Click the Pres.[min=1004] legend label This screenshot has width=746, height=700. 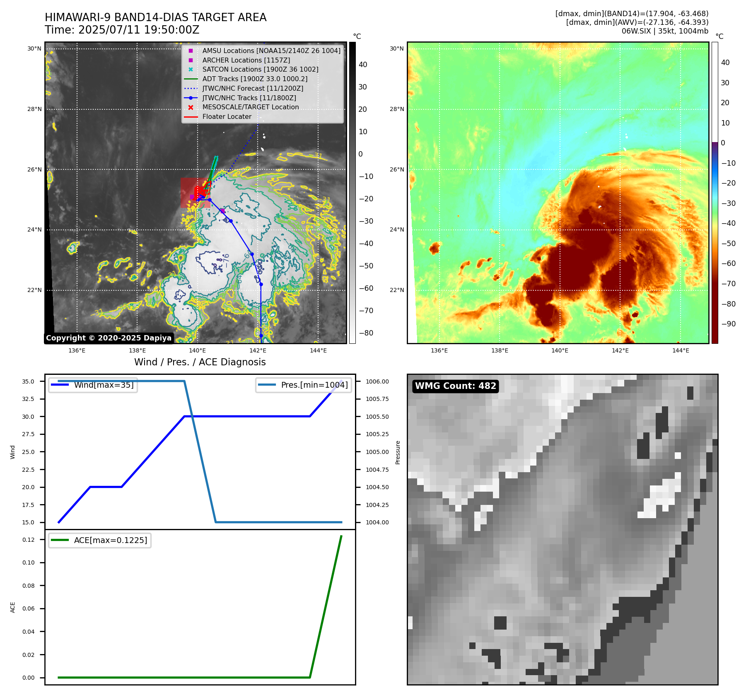314,385
